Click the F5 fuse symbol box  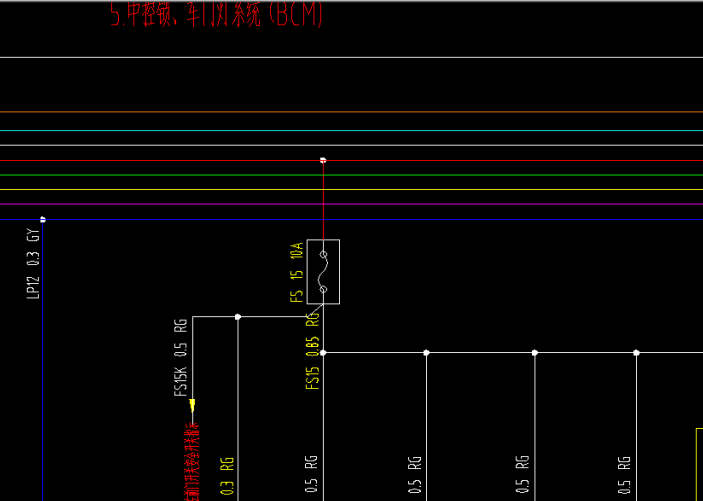pos(323,271)
